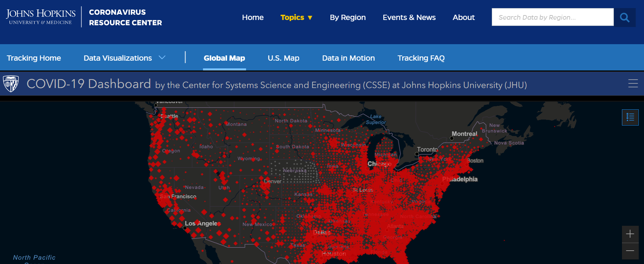Click the Johns Hopkins University logo
This screenshot has width=644, height=264.
coord(41,17)
